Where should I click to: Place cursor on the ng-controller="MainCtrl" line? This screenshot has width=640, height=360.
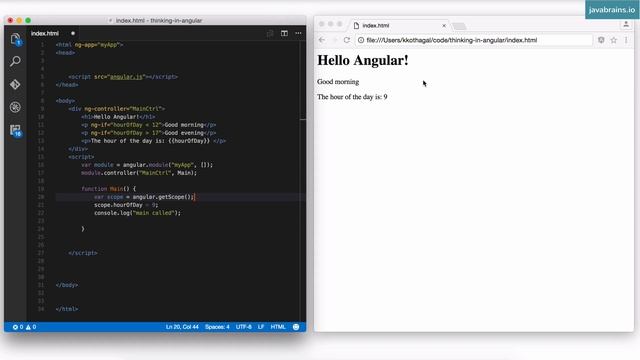click(116, 109)
